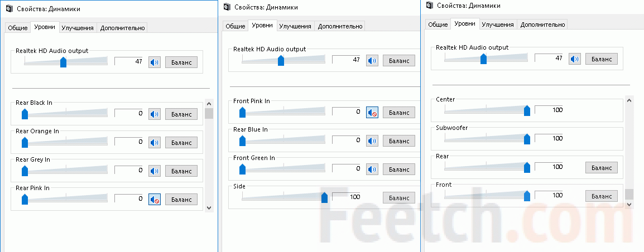Mute Rear Blue In with its speaker icon
Viewport: 644px width, 252px height.
[x=372, y=140]
